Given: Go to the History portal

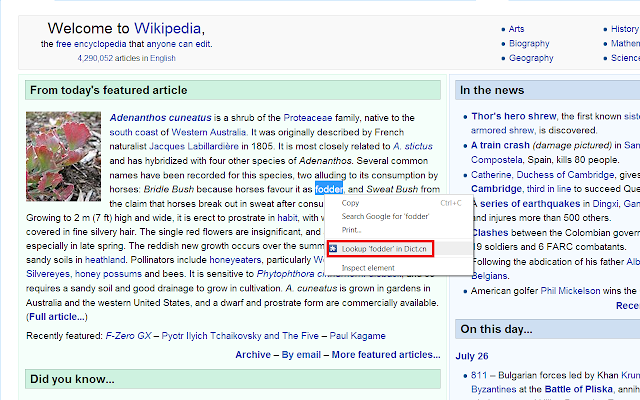Looking at the screenshot, I should (624, 29).
